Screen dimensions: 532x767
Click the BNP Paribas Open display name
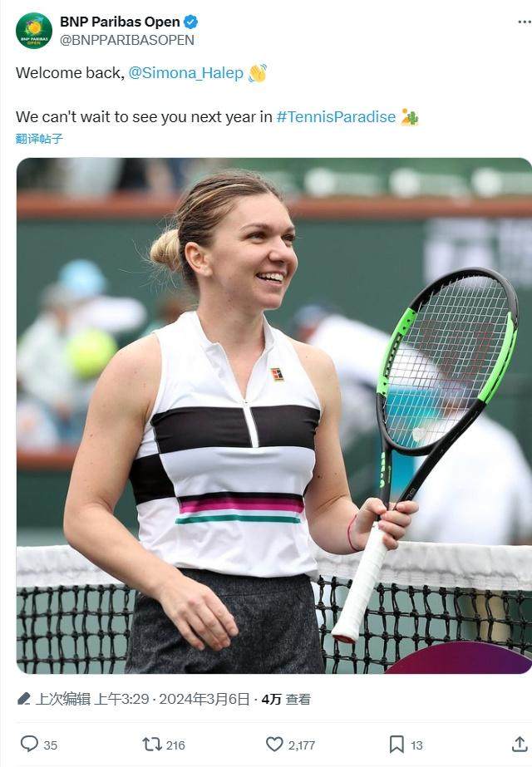coord(120,22)
